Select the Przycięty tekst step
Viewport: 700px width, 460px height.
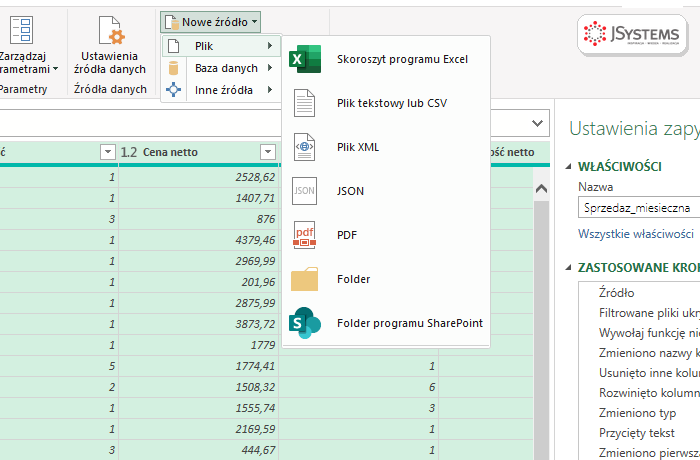[x=639, y=433]
